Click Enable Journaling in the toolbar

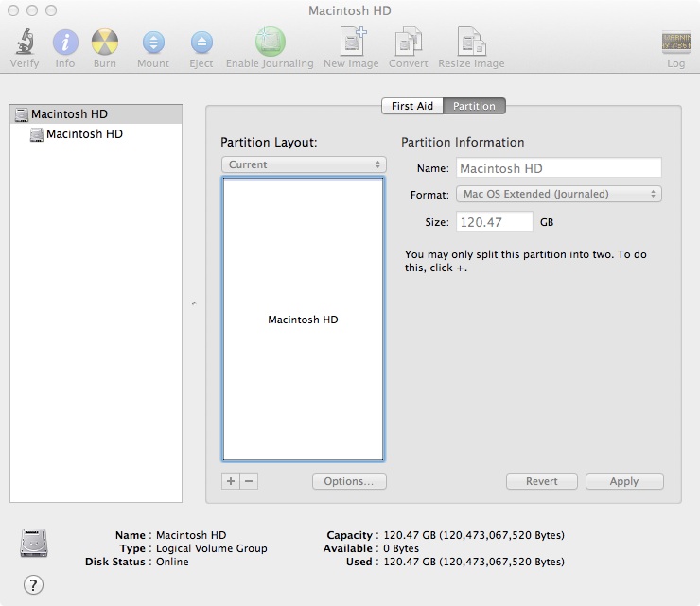coord(271,42)
